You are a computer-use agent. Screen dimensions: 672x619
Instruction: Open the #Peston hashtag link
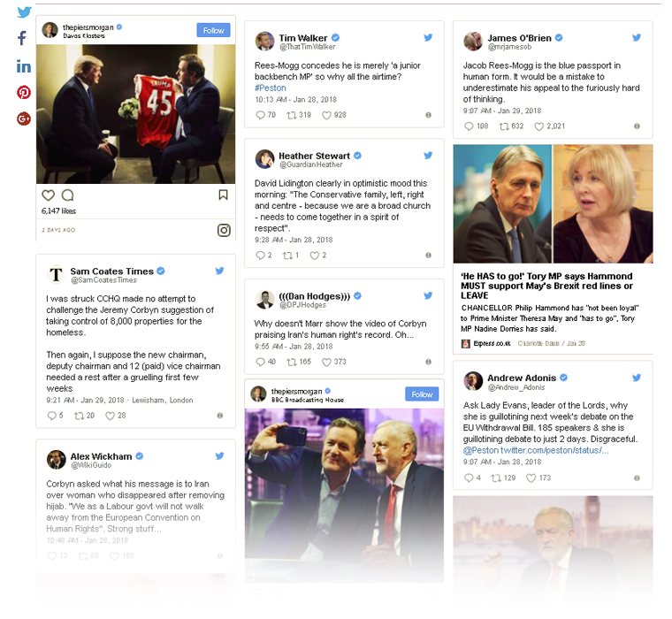tap(270, 88)
